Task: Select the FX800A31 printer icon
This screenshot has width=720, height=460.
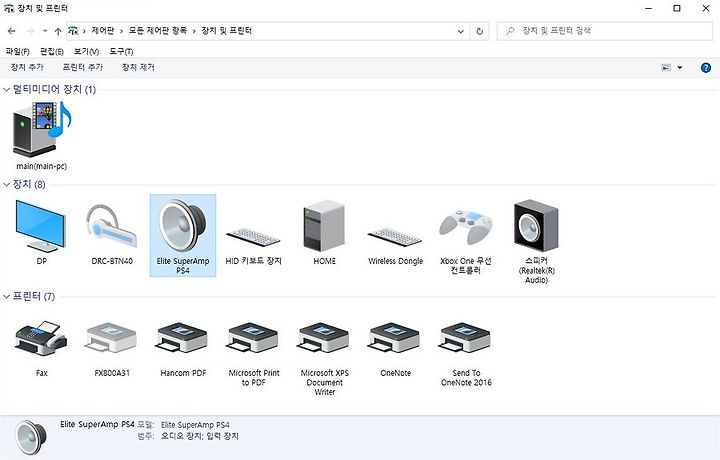Action: tap(112, 338)
